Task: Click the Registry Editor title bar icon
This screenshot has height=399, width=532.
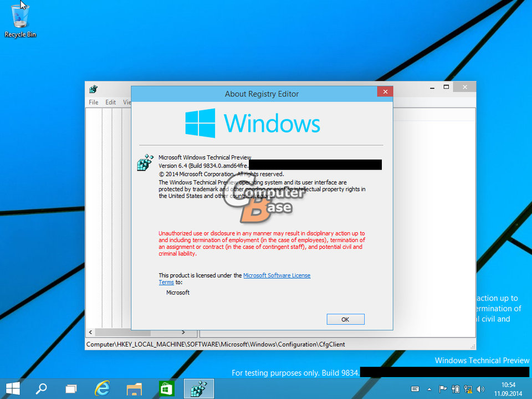Action: click(x=93, y=89)
